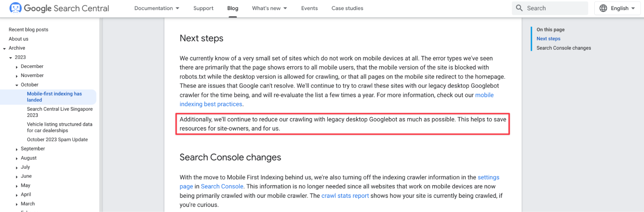Click the globe language icon

tap(603, 8)
